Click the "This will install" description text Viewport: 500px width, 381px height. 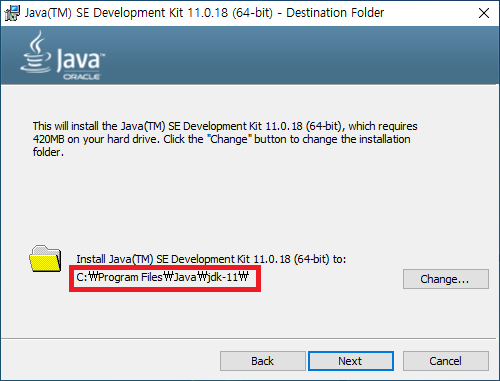[225, 139]
